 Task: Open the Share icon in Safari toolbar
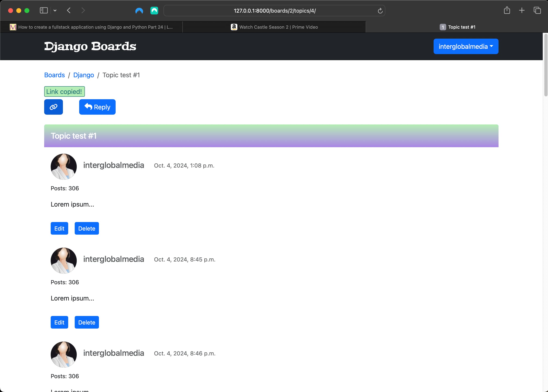click(x=507, y=10)
